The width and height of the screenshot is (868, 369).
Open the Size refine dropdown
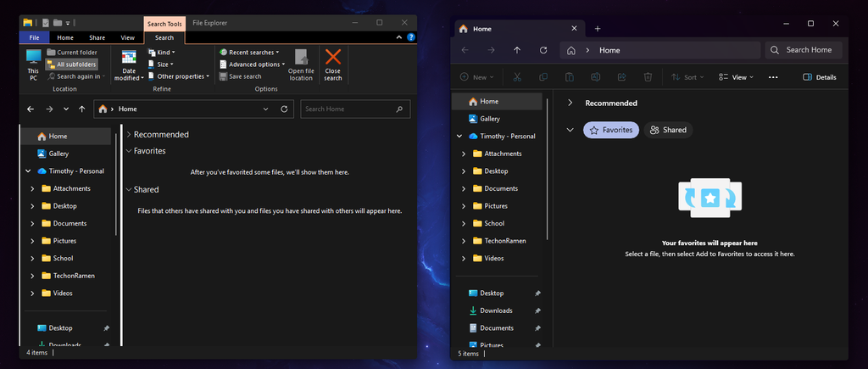click(160, 64)
